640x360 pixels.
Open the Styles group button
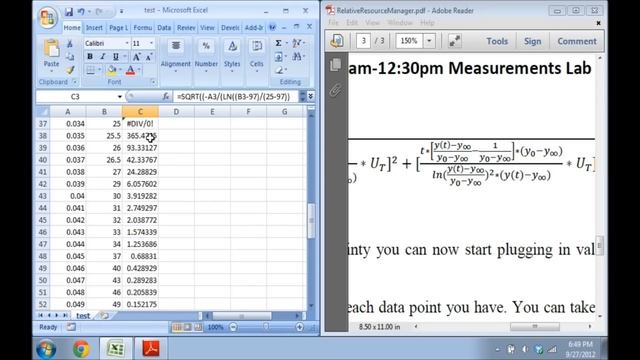pos(232,56)
